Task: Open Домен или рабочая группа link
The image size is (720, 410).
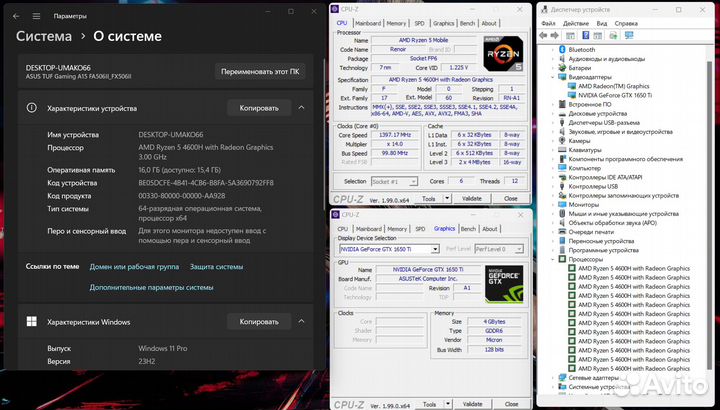Action: click(x=134, y=267)
